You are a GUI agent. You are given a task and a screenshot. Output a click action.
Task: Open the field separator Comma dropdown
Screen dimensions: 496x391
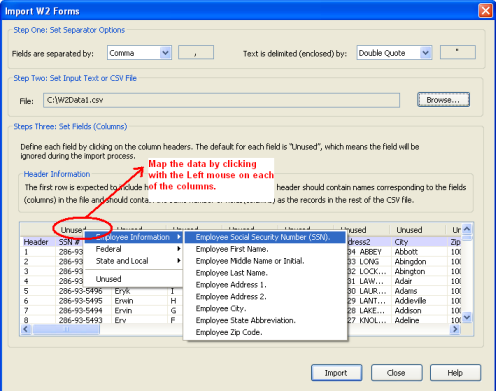pyautogui.click(x=139, y=53)
